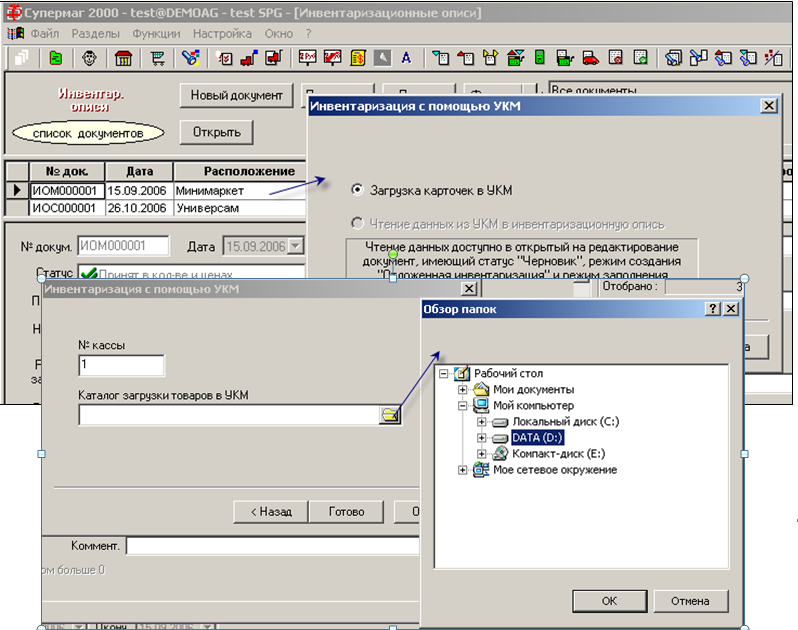Click the red forklift carrying box icon
Screen dimensions: 798x630
pos(274,59)
